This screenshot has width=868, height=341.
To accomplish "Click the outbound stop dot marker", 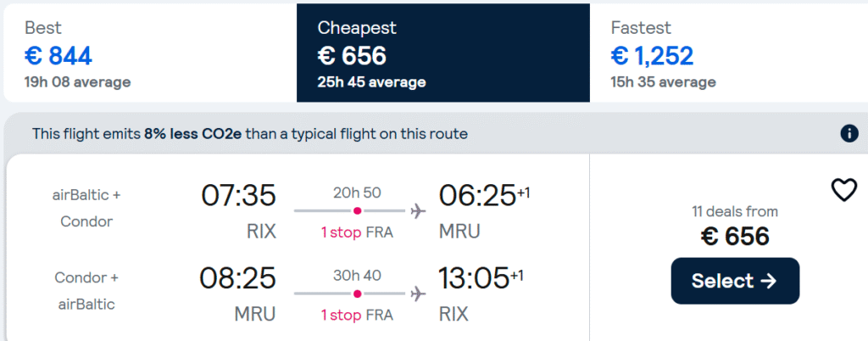I will (x=357, y=211).
